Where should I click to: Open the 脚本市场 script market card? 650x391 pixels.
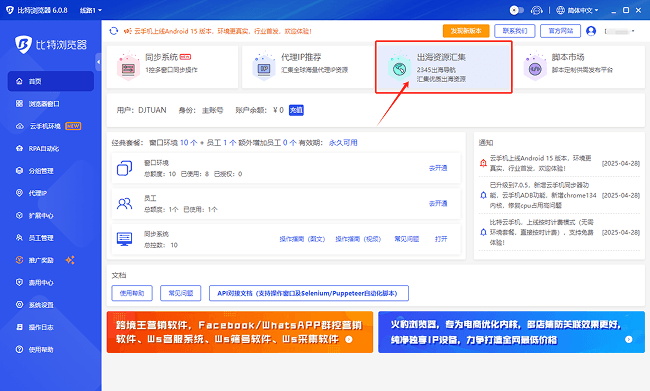pos(579,67)
